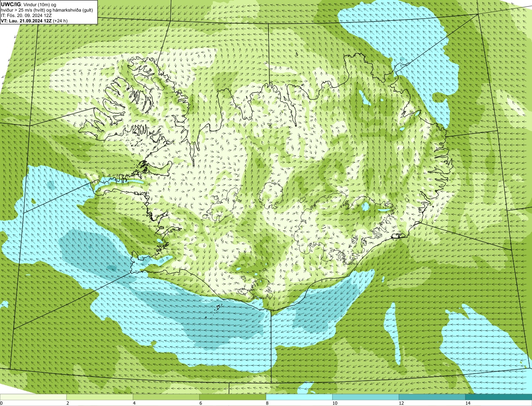
Task: Click the scale label "8"
Action: (x=267, y=403)
